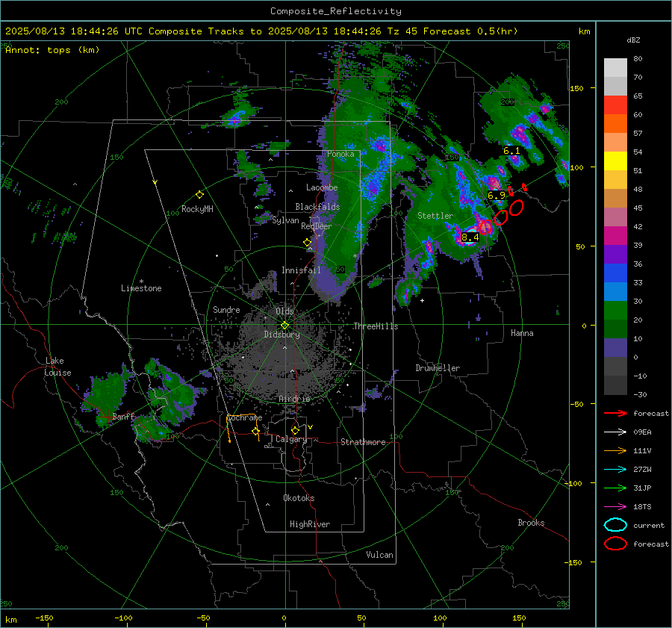Click the magenta 18TS arrow legend icon

tap(615, 507)
